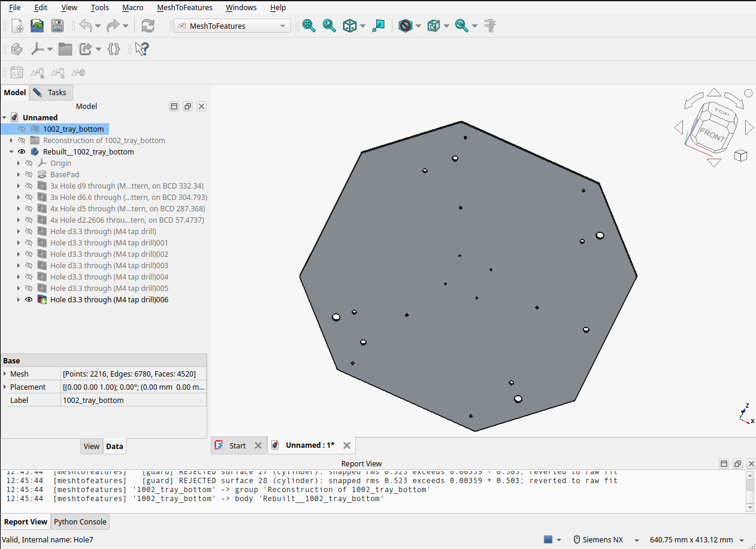Click the bounding box view icon
The width and height of the screenshot is (756, 549).
[434, 26]
